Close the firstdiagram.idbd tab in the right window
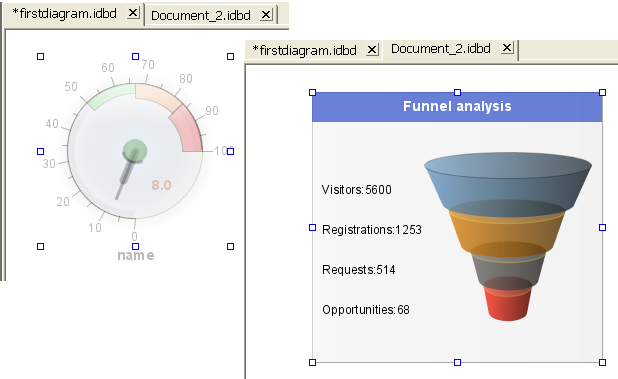This screenshot has width=618, height=379. (372, 50)
